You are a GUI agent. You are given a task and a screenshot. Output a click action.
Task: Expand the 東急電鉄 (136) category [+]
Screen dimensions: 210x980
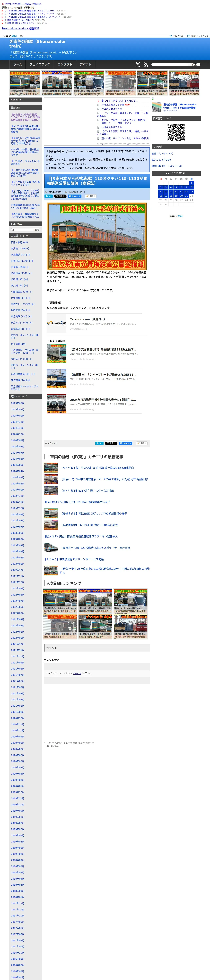[x=30, y=317]
